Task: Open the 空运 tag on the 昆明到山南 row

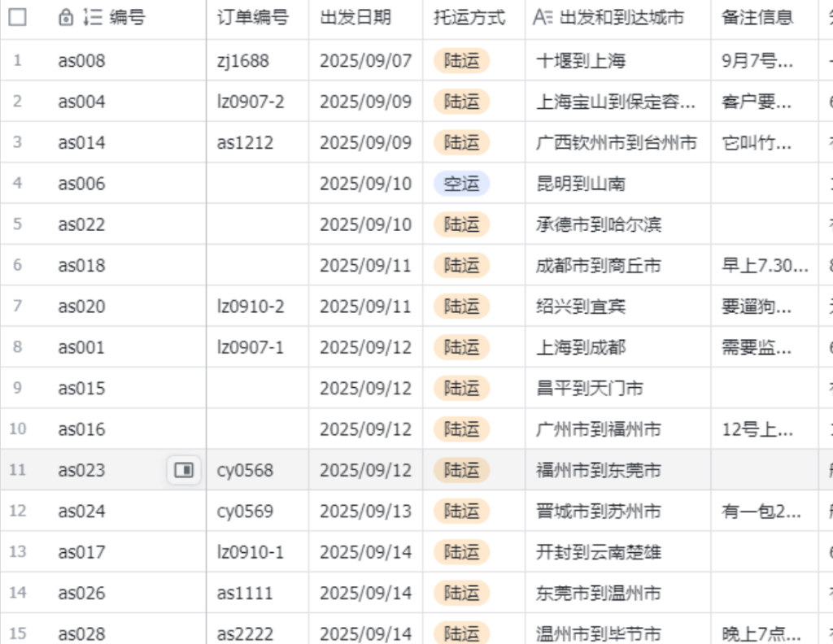Action: pyautogui.click(x=460, y=183)
